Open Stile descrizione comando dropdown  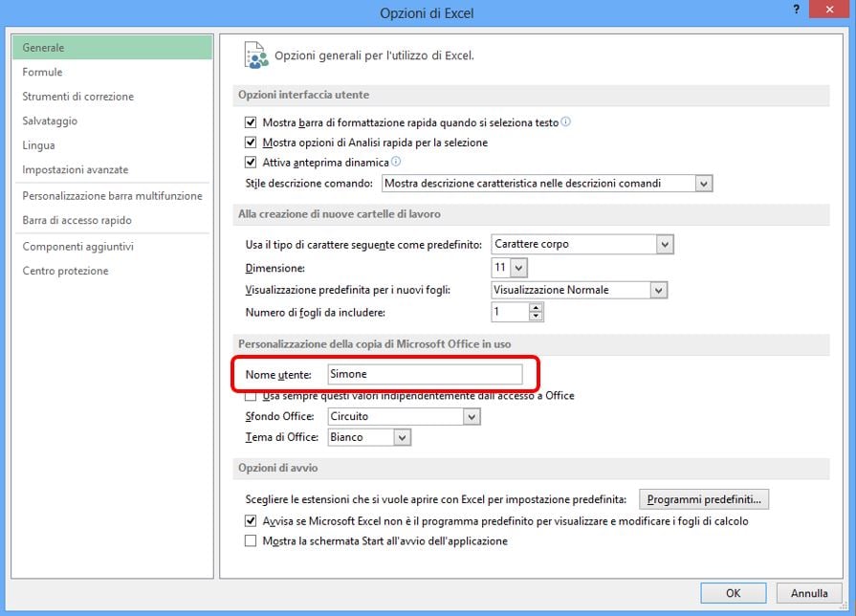coord(704,184)
